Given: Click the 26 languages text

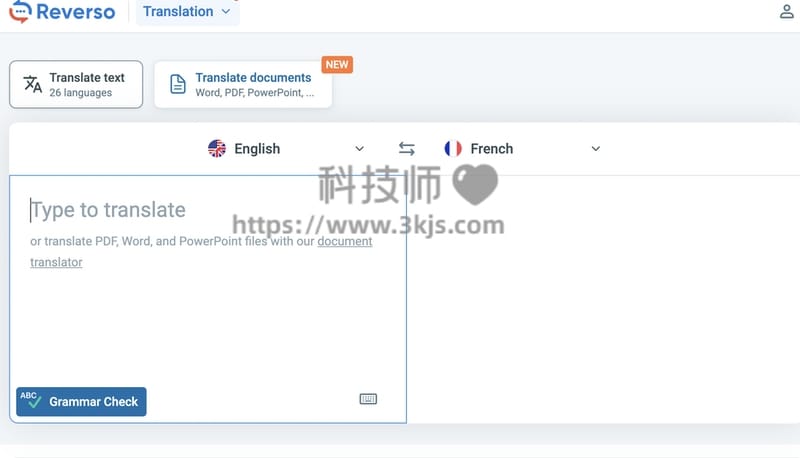Looking at the screenshot, I should (x=81, y=93).
